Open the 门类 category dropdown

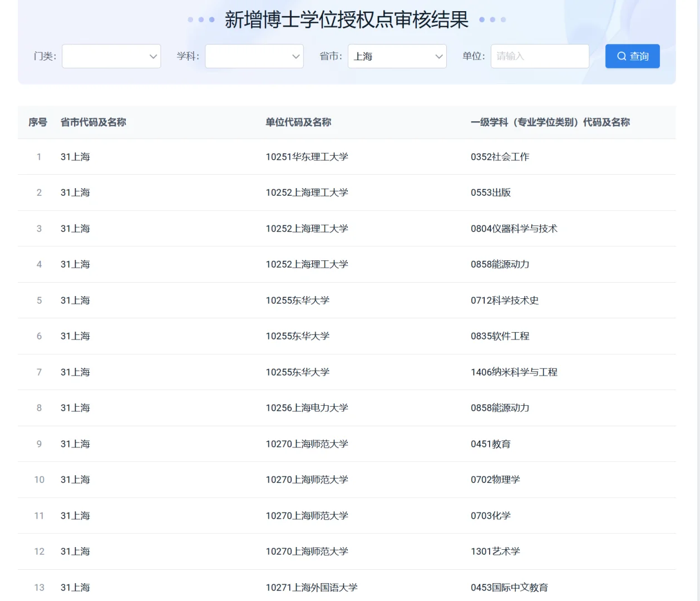(x=111, y=56)
